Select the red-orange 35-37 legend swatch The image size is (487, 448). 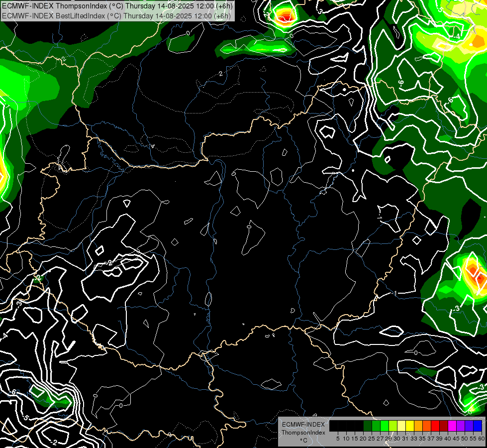tap(427, 426)
